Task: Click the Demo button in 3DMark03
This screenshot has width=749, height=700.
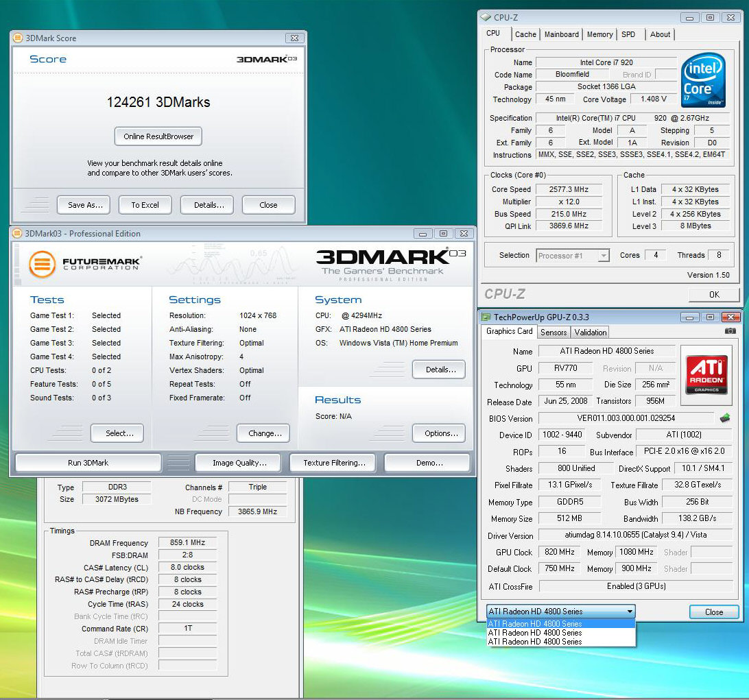Action: pos(427,463)
